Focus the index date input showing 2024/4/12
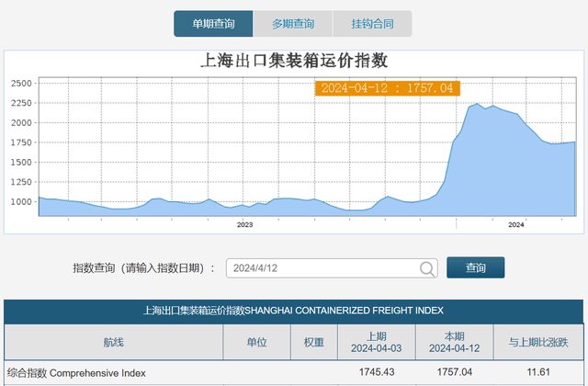Image resolution: width=588 pixels, height=386 pixels. pos(322,268)
